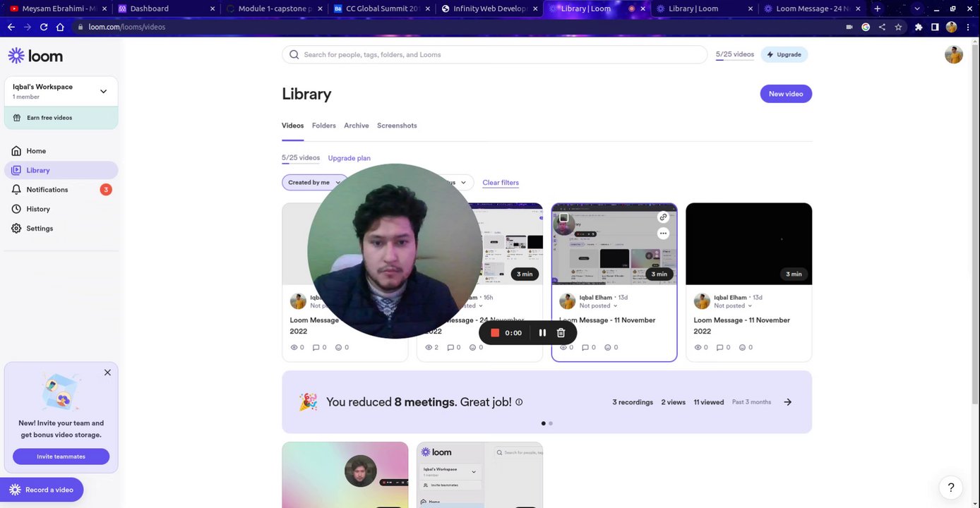
Task: Click views eye icon on black-thumbnail card
Action: pyautogui.click(x=698, y=347)
